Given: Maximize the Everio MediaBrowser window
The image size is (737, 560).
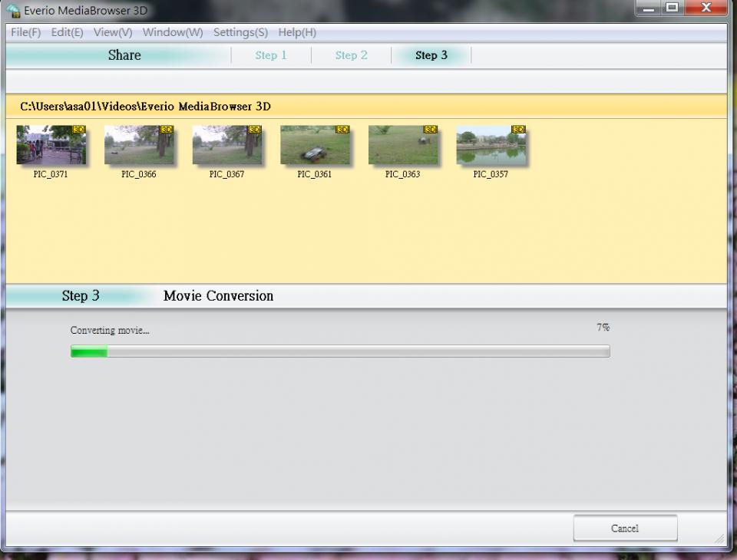Looking at the screenshot, I should tap(673, 8).
